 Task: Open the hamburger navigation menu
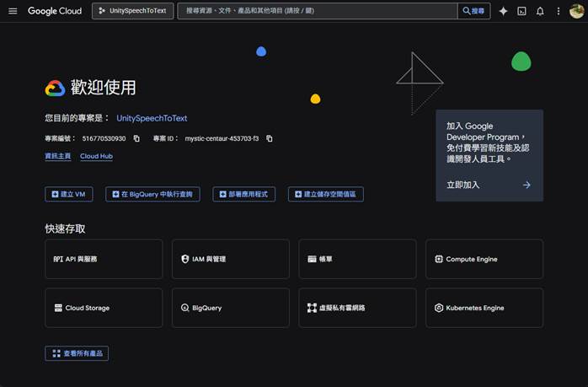pos(13,11)
